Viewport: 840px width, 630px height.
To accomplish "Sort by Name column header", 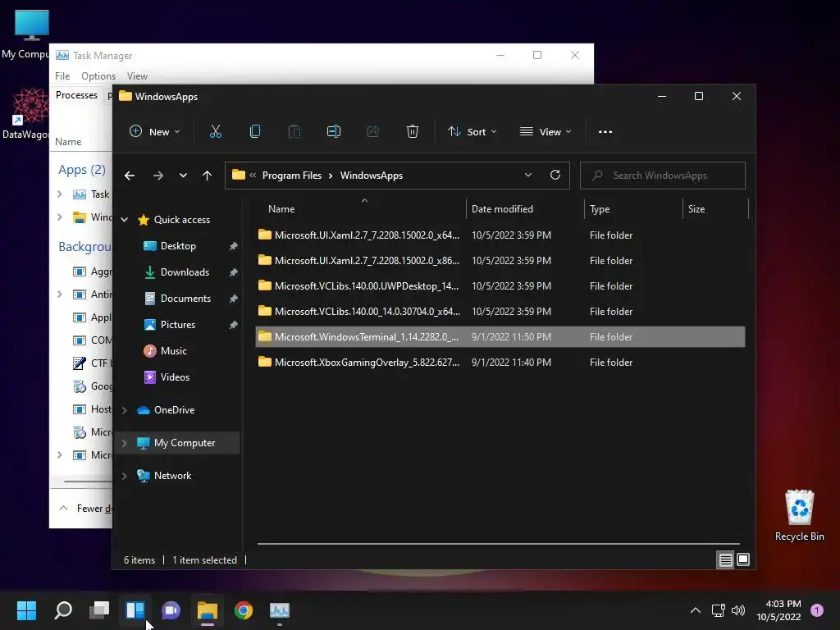I will pos(281,209).
